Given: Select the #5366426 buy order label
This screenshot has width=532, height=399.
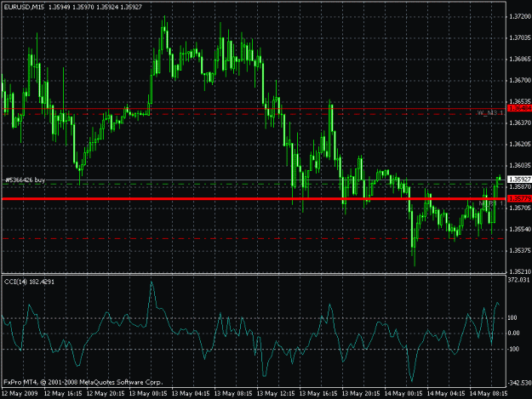Looking at the screenshot, I should click(25, 180).
